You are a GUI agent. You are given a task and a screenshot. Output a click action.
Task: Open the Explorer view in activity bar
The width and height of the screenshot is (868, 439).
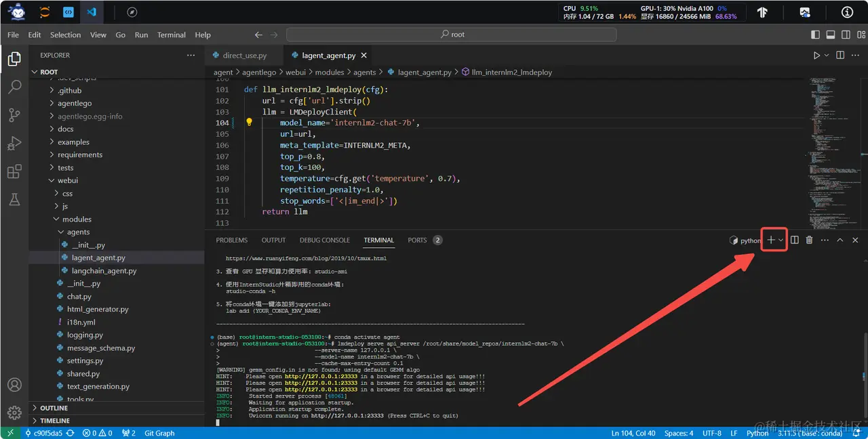[x=14, y=59]
